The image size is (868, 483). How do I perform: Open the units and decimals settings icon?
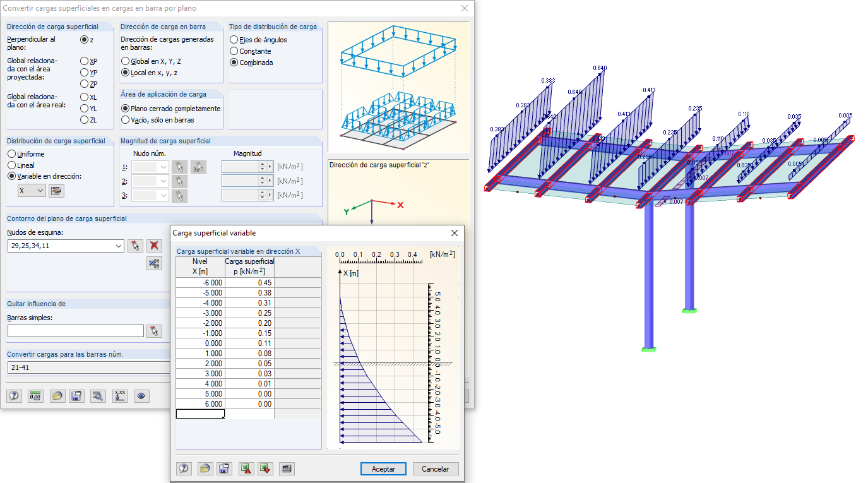click(35, 396)
